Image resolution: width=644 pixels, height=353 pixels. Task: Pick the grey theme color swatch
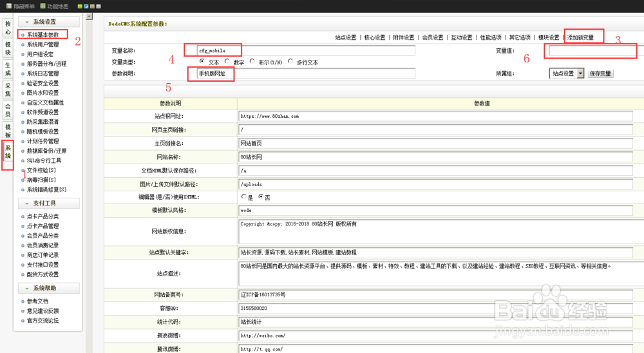pos(99,6)
